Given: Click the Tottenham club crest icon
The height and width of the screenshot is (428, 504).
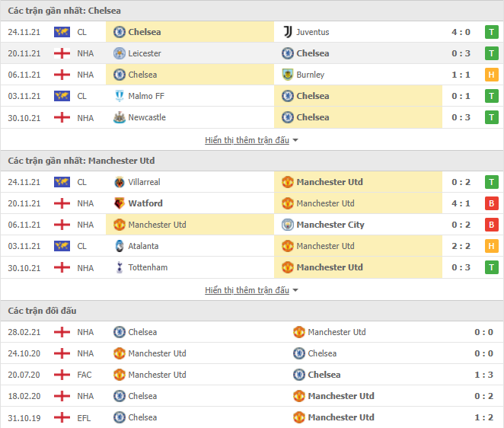Looking at the screenshot, I should [120, 267].
